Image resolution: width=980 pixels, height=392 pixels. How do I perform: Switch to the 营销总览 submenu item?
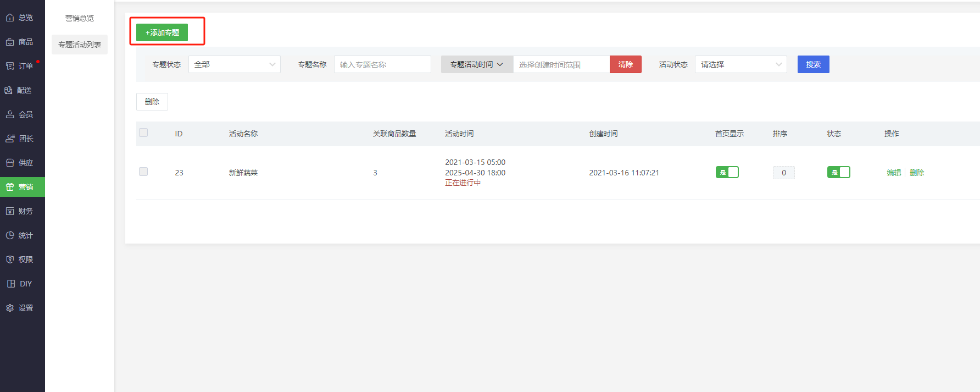(80, 18)
